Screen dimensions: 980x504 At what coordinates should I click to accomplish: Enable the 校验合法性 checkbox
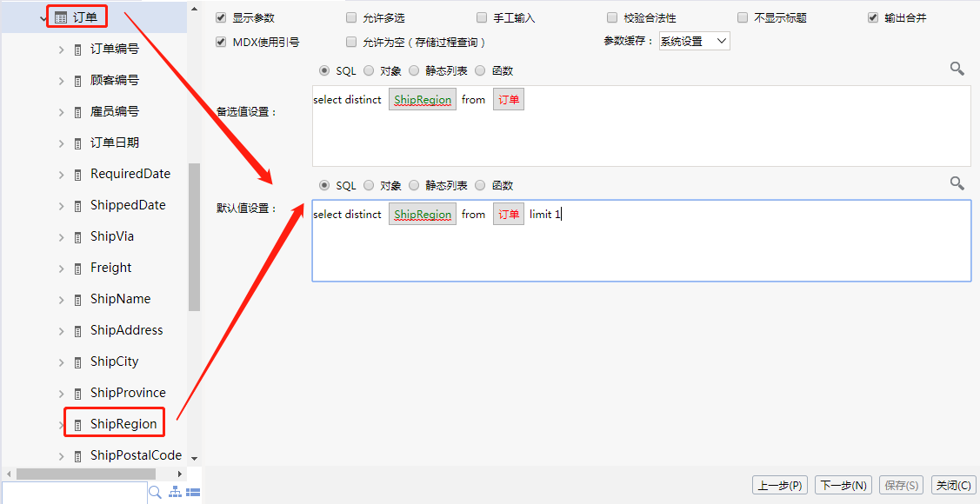coord(612,17)
